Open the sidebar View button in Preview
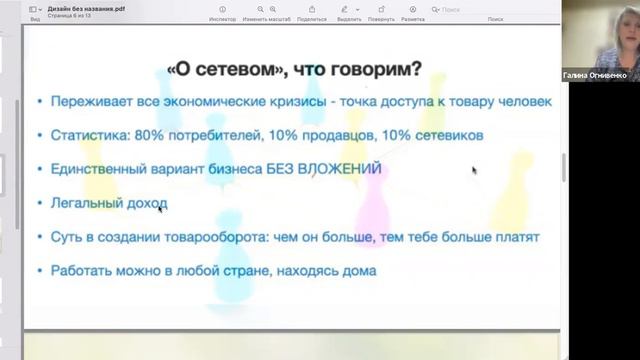640x360 pixels. pos(33,9)
